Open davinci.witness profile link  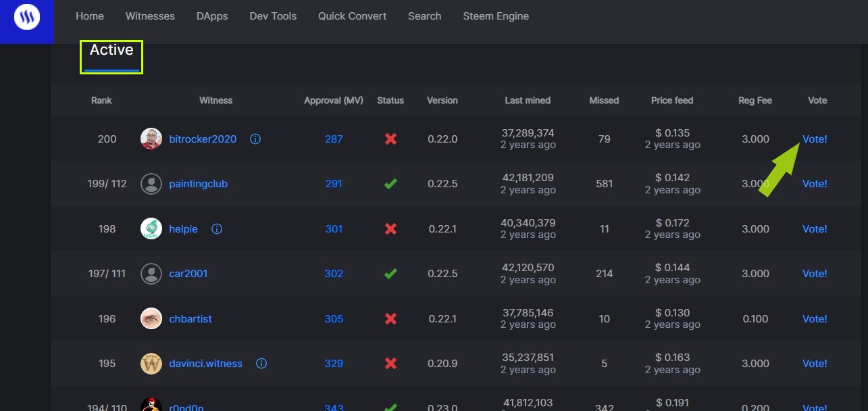pos(205,364)
